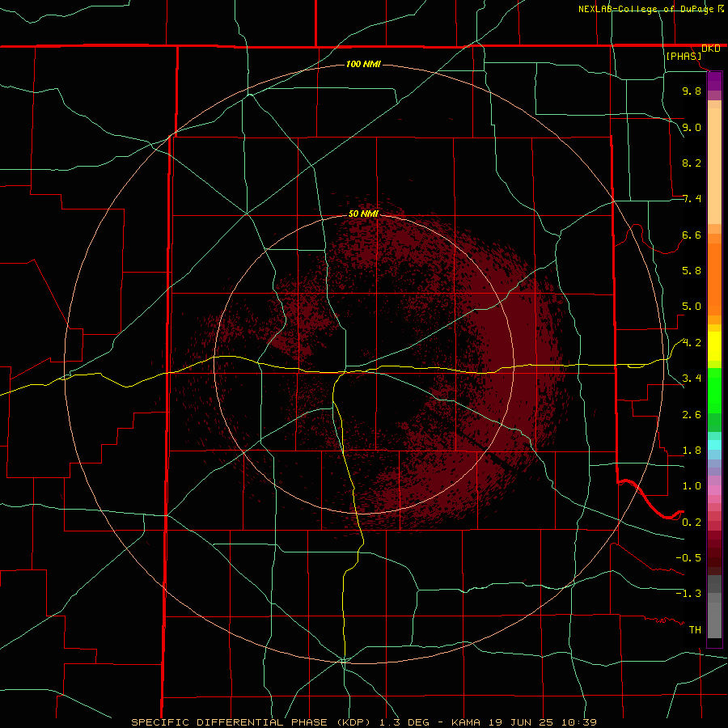
Task: Click the 2.6 value on the scale
Action: click(692, 415)
